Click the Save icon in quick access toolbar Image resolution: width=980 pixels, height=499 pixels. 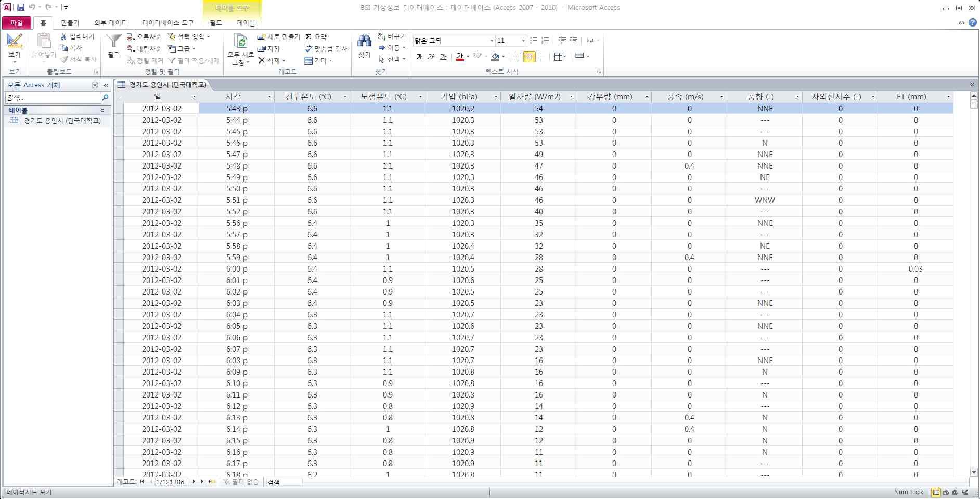20,7
